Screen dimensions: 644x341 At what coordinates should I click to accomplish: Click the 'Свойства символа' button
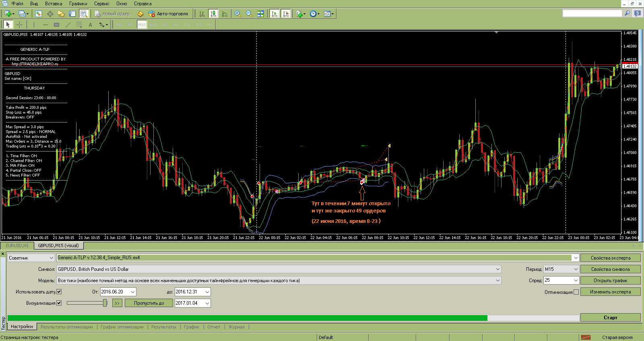click(611, 269)
